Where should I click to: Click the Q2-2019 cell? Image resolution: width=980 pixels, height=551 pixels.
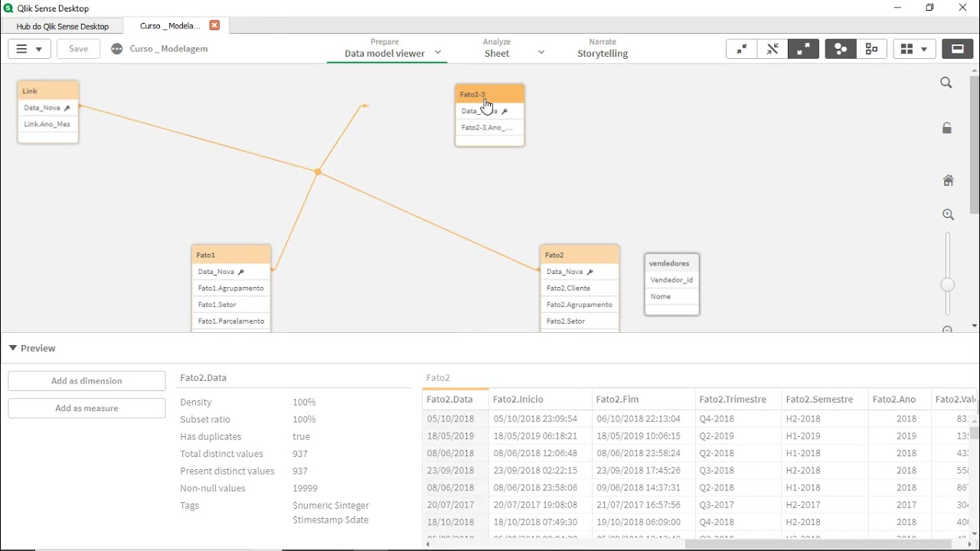click(739, 436)
